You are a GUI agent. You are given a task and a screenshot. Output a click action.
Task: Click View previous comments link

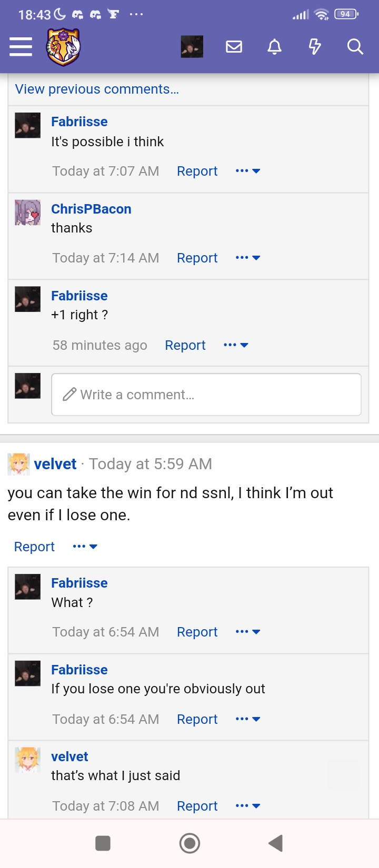tap(97, 89)
